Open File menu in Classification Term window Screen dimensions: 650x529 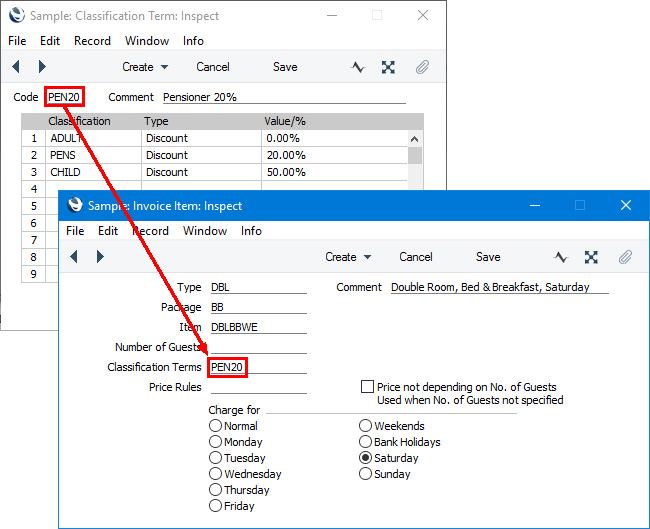pos(17,41)
